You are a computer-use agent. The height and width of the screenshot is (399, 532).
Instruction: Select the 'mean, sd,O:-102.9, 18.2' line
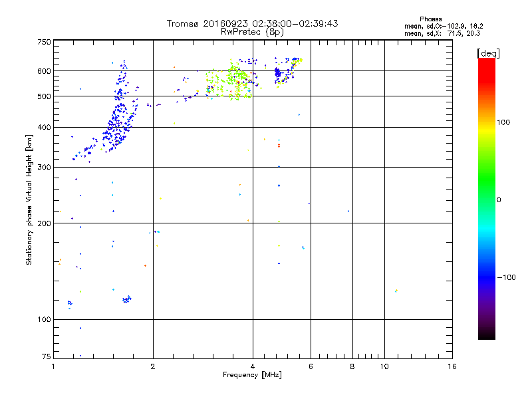444,26
